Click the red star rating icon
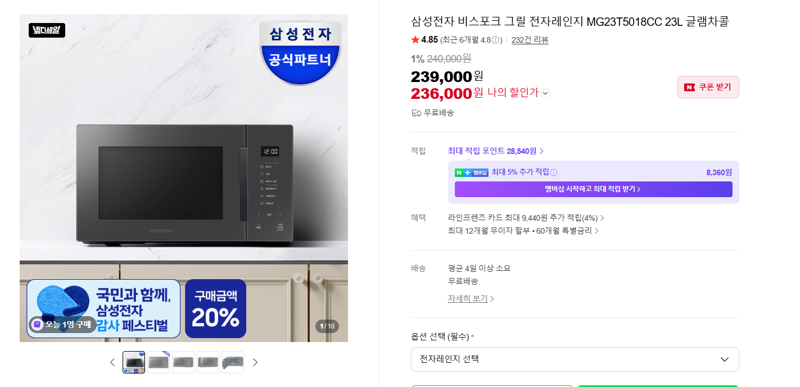The image size is (800, 387). tap(415, 40)
